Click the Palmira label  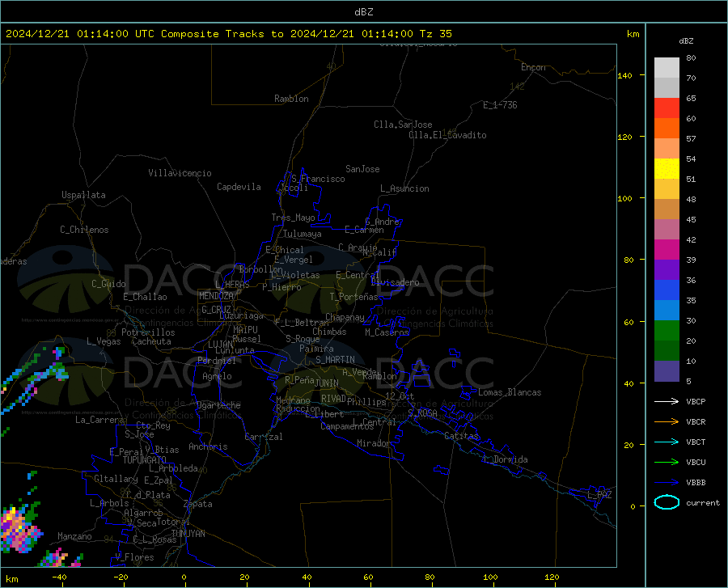click(x=316, y=349)
